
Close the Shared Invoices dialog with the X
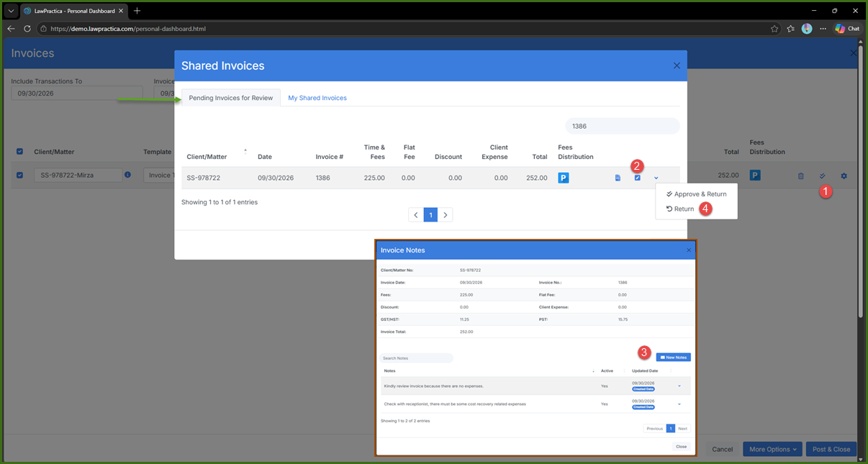pyautogui.click(x=677, y=65)
